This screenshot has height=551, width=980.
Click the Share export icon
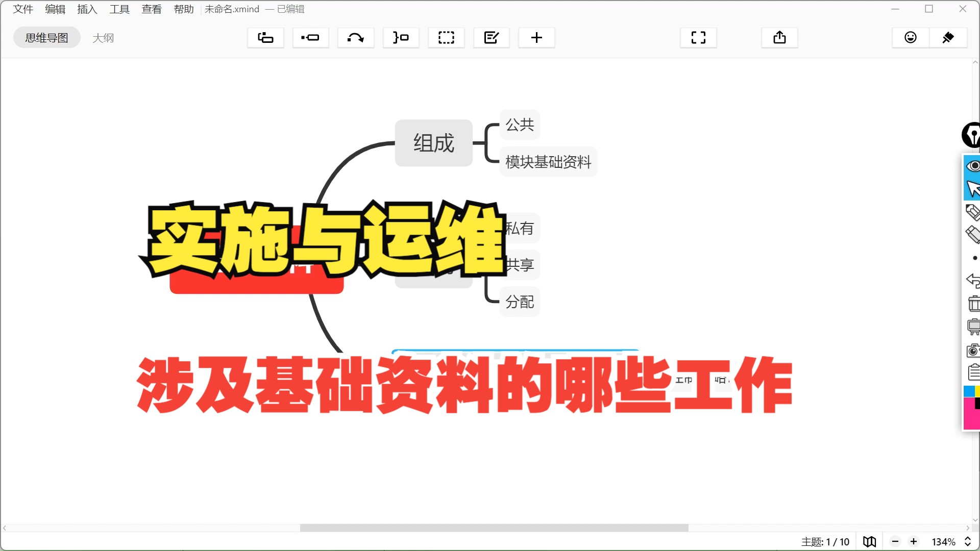779,38
